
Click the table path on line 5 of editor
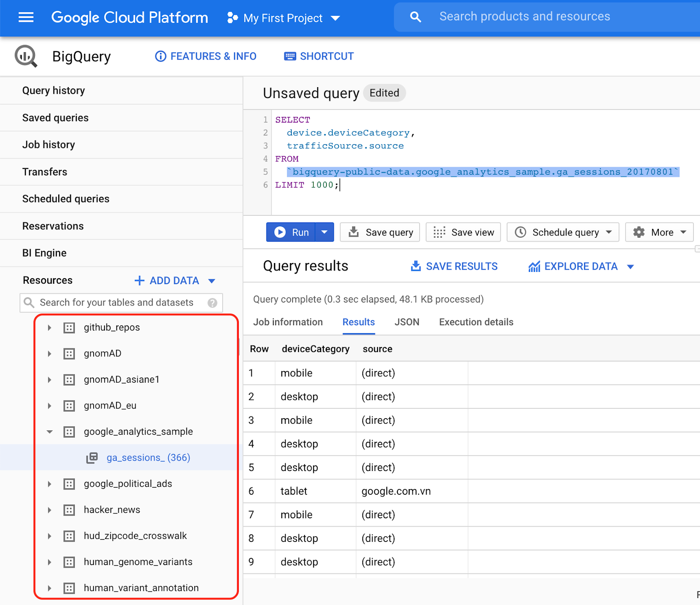click(x=483, y=172)
